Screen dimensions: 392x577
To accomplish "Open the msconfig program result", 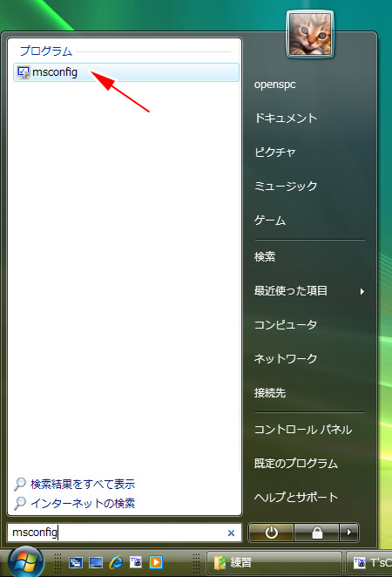I will pyautogui.click(x=126, y=72).
